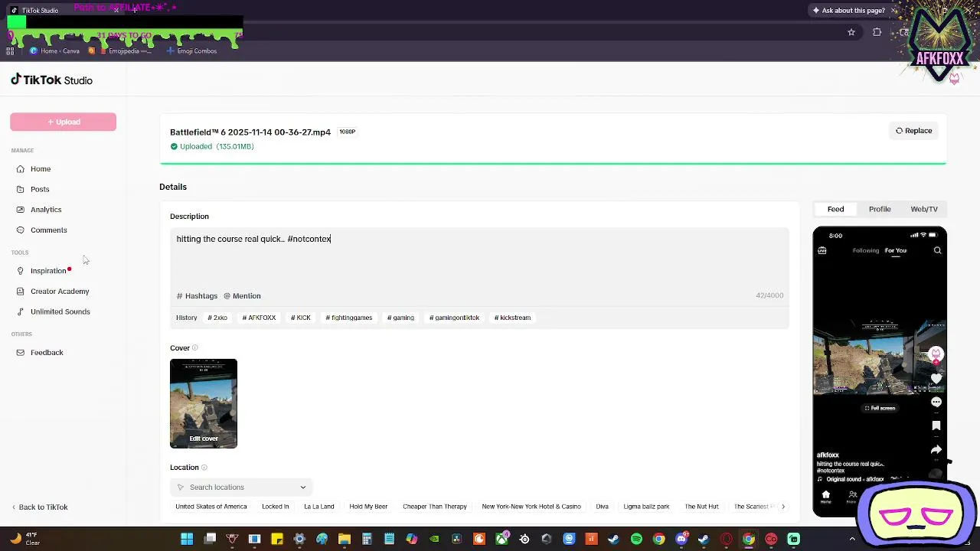
Task: Expand the Search locations dropdown
Action: [x=241, y=487]
